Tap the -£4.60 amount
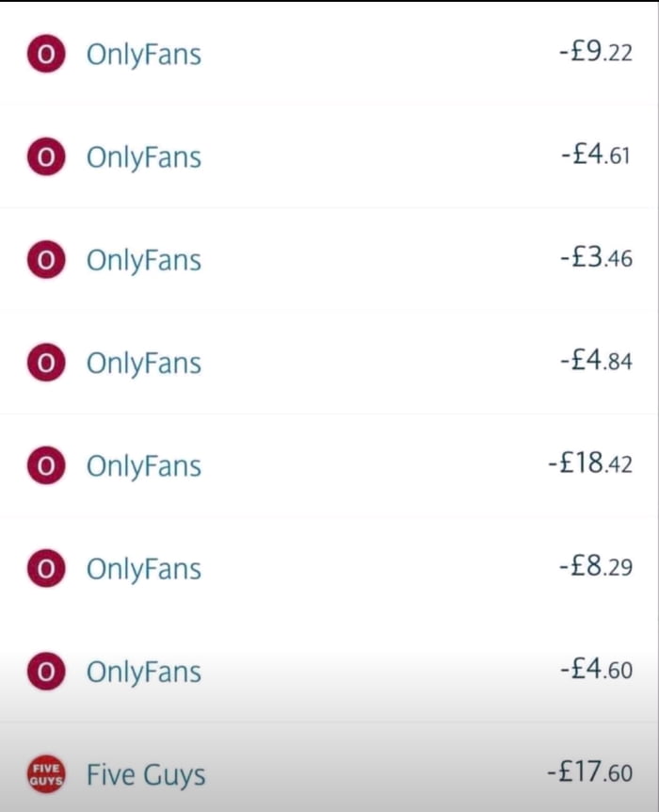Viewport: 659px width, 812px height. 595,671
